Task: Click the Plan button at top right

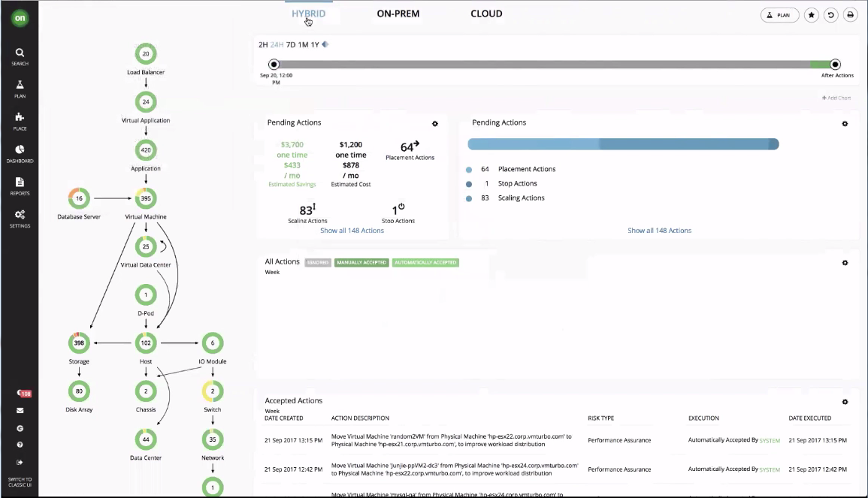Action: (x=779, y=15)
